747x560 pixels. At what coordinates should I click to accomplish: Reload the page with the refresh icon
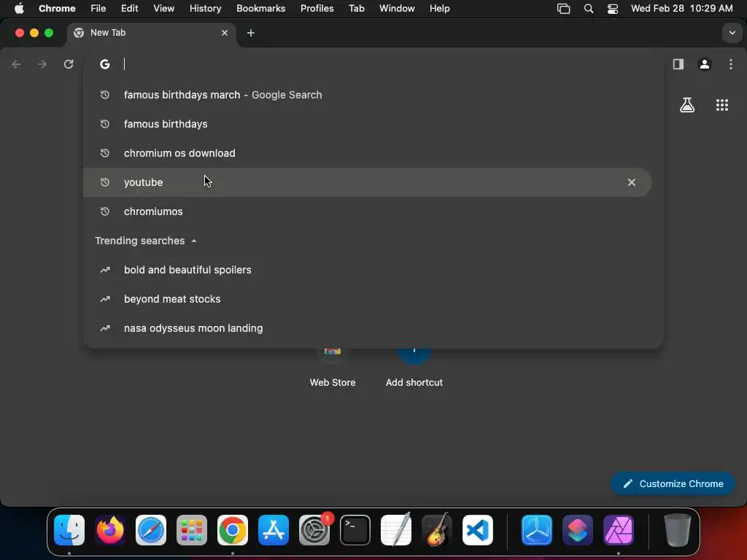(69, 64)
